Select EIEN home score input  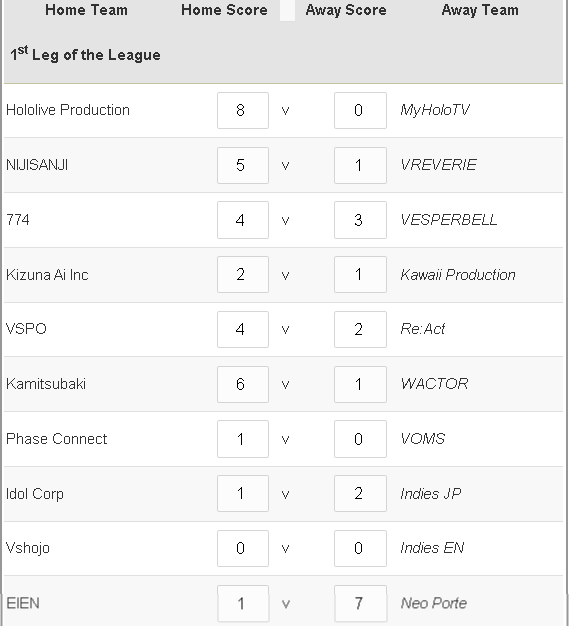(x=243, y=604)
